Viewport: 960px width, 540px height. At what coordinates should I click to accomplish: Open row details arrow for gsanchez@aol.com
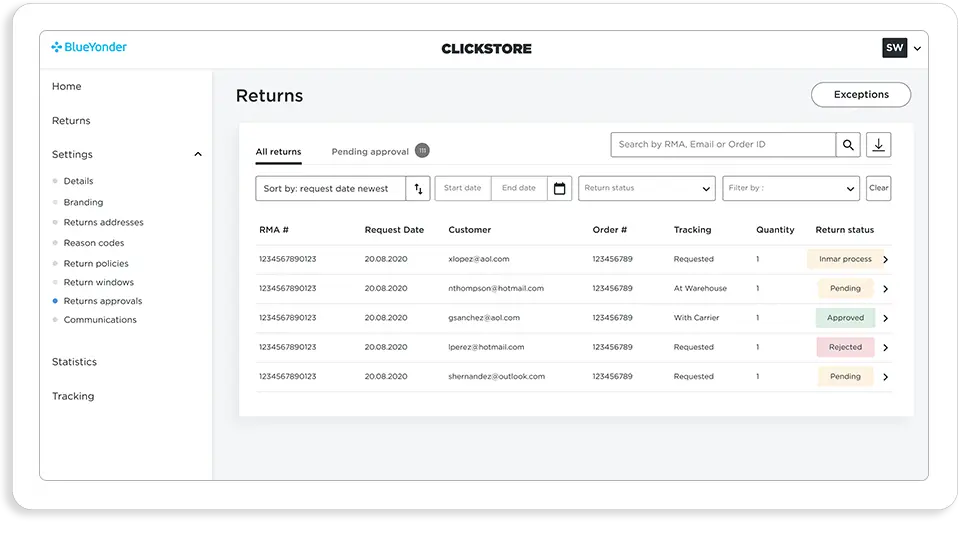[x=885, y=318]
